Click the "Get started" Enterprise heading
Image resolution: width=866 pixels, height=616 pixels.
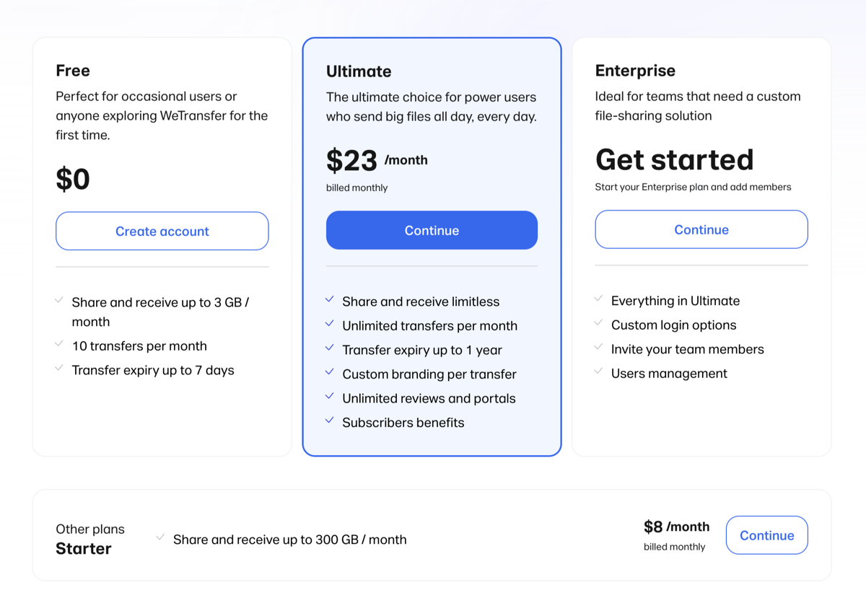point(675,160)
